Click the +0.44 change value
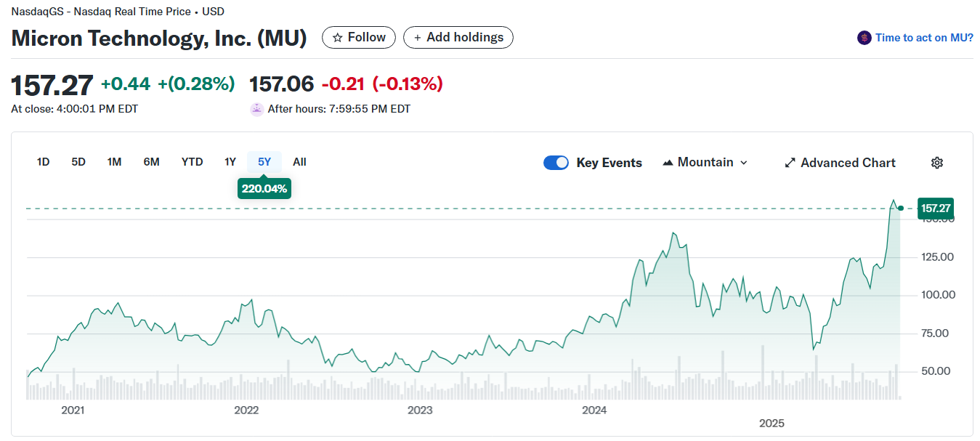The image size is (980, 441). [126, 84]
